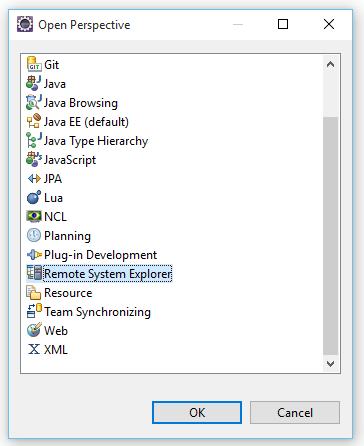Dismiss dialog with Cancel button
This screenshot has width=364, height=446.
[x=295, y=413]
